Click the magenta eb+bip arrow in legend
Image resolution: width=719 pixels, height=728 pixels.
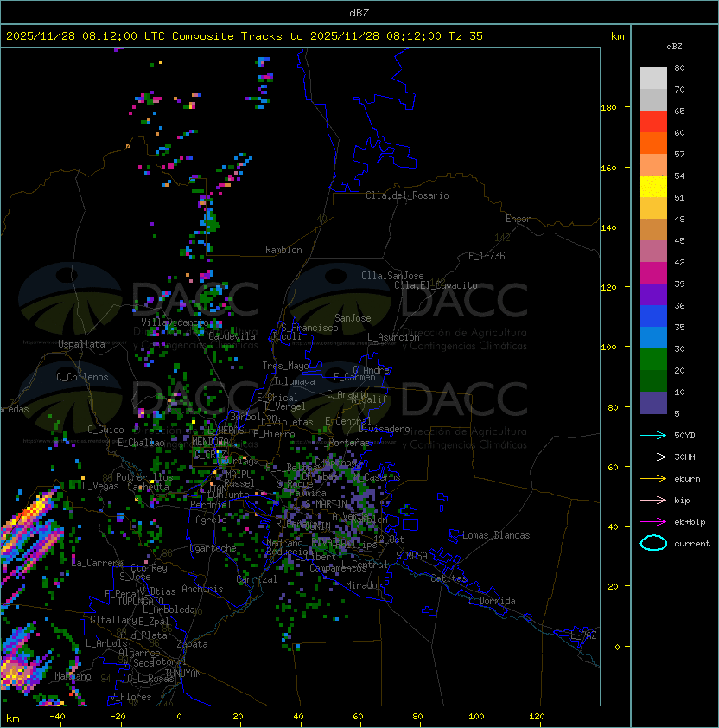tap(653, 522)
